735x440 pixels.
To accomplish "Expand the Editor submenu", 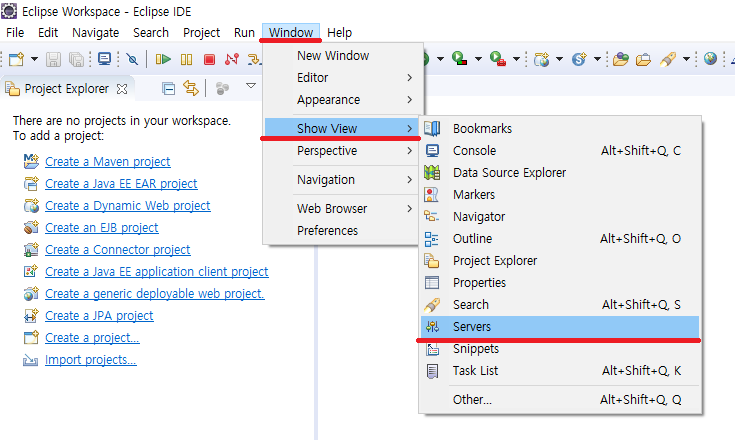I will point(343,77).
